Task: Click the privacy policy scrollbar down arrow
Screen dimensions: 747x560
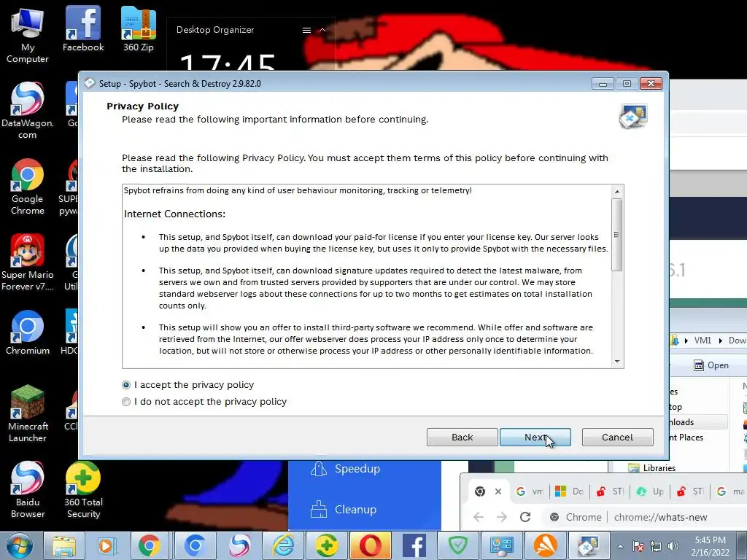Action: pyautogui.click(x=617, y=362)
